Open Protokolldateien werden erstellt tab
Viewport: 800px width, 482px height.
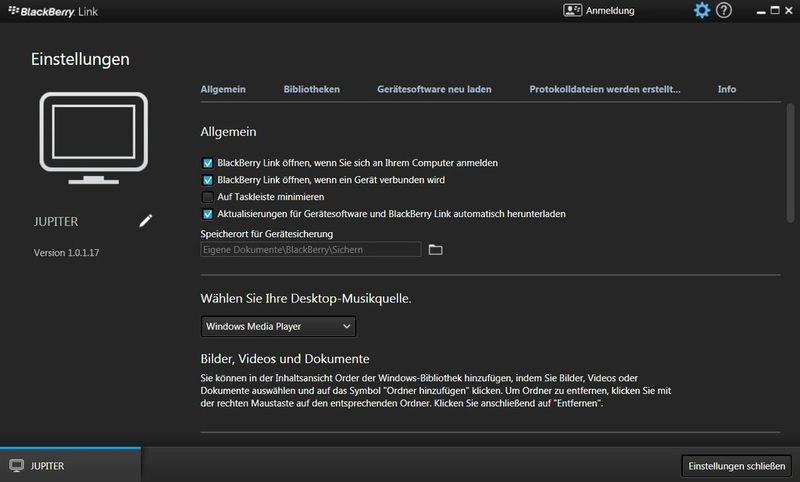point(605,89)
